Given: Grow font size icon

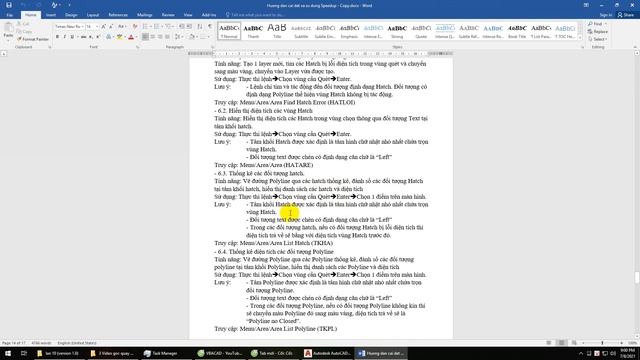Looking at the screenshot, I should 104,27.
